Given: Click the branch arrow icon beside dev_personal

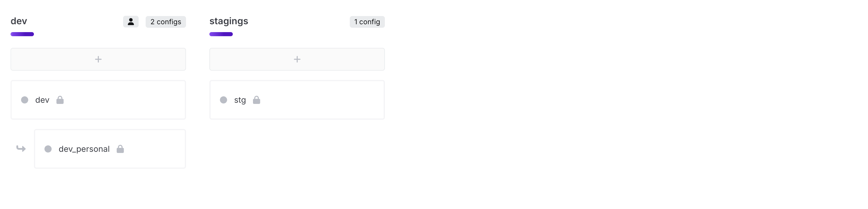Looking at the screenshot, I should tap(21, 148).
